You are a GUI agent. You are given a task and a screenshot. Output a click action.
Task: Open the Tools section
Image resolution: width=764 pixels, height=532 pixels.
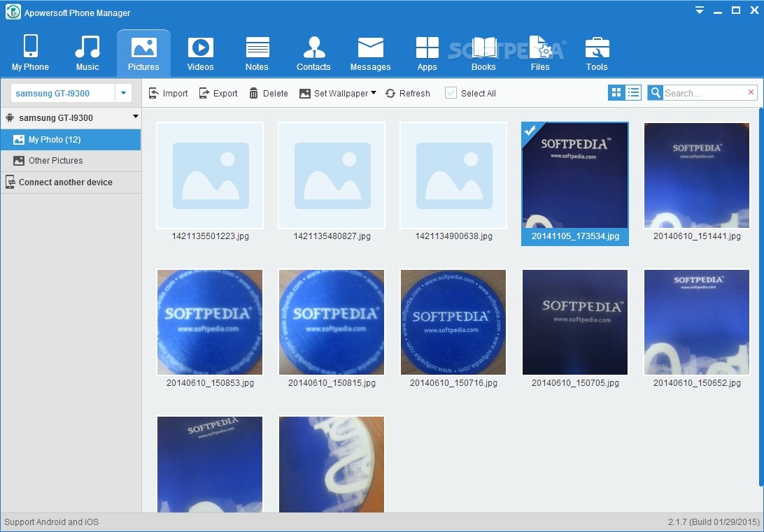597,53
